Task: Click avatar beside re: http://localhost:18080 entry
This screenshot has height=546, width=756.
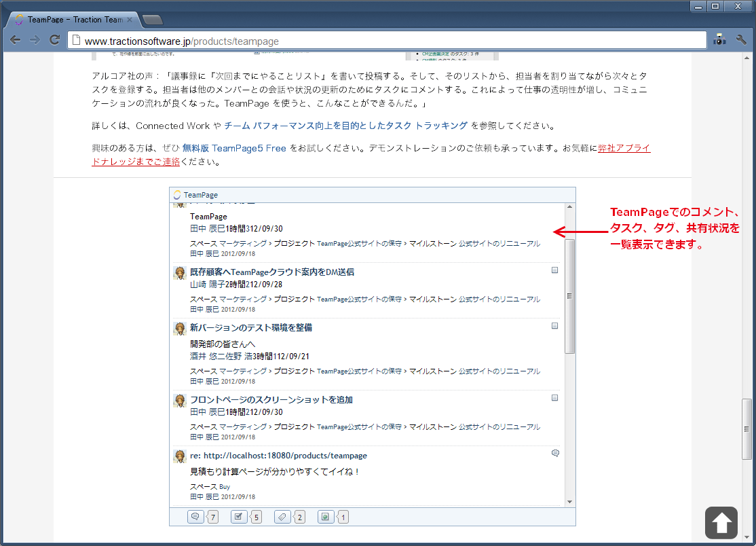Action: click(x=180, y=456)
